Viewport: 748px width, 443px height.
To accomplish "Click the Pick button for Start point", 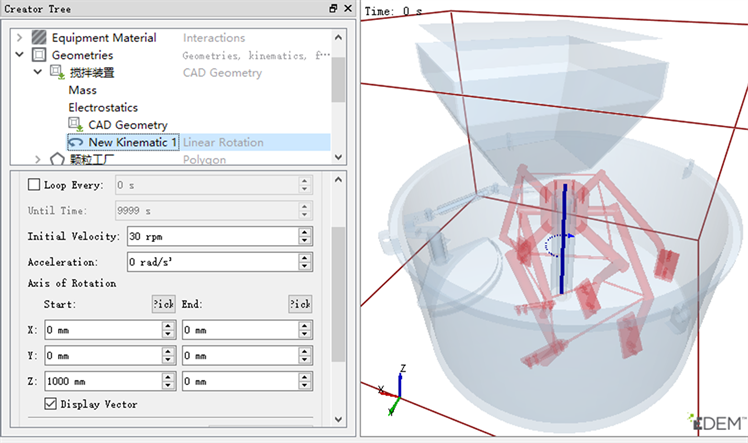I will point(162,304).
